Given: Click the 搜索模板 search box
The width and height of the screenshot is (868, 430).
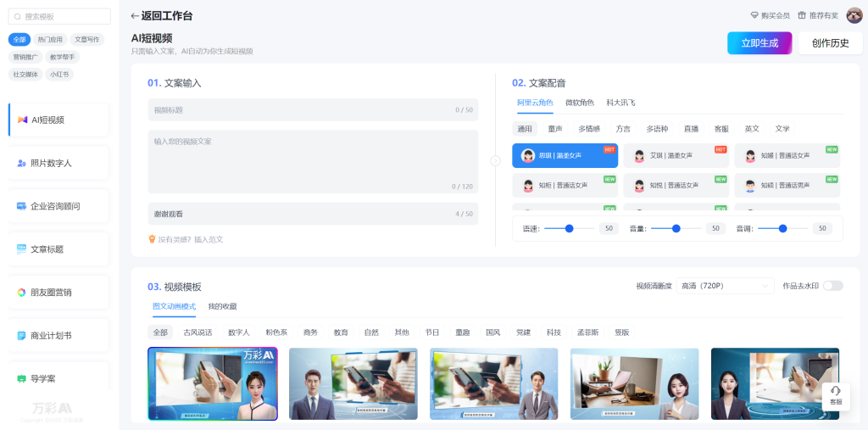Looking at the screenshot, I should (59, 17).
